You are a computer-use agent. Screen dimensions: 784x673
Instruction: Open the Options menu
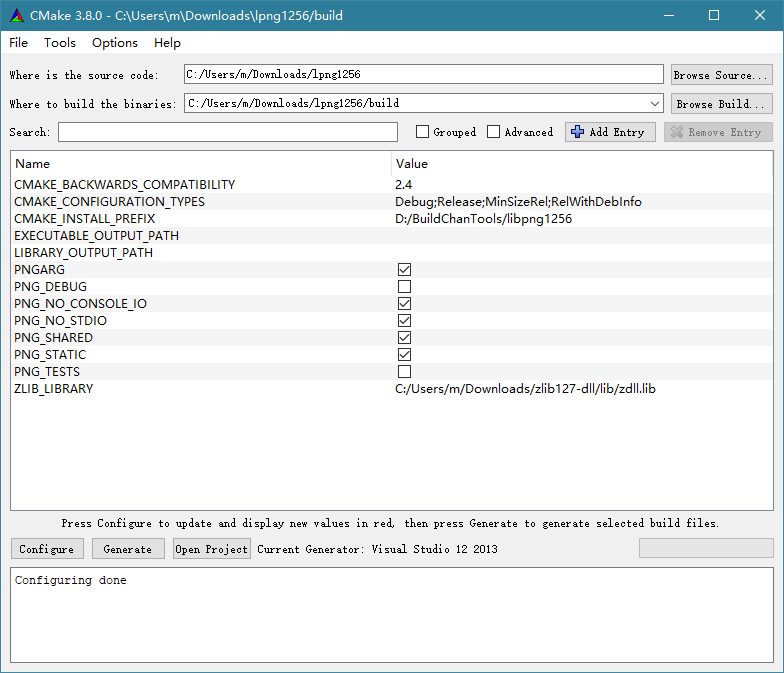pos(115,43)
